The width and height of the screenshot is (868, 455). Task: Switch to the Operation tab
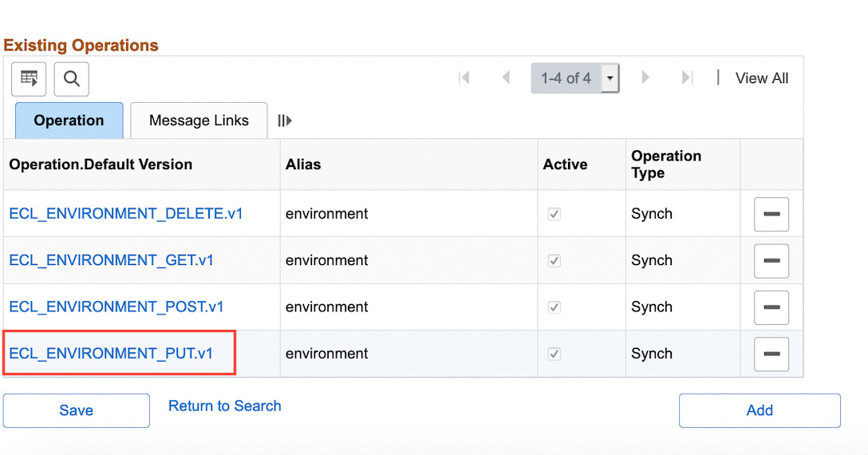pyautogui.click(x=69, y=121)
